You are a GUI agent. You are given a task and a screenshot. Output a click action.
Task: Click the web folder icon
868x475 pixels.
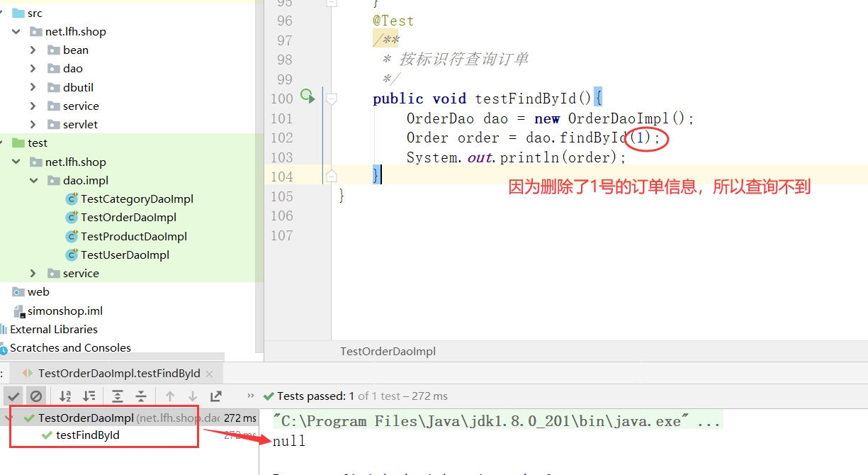point(18,291)
